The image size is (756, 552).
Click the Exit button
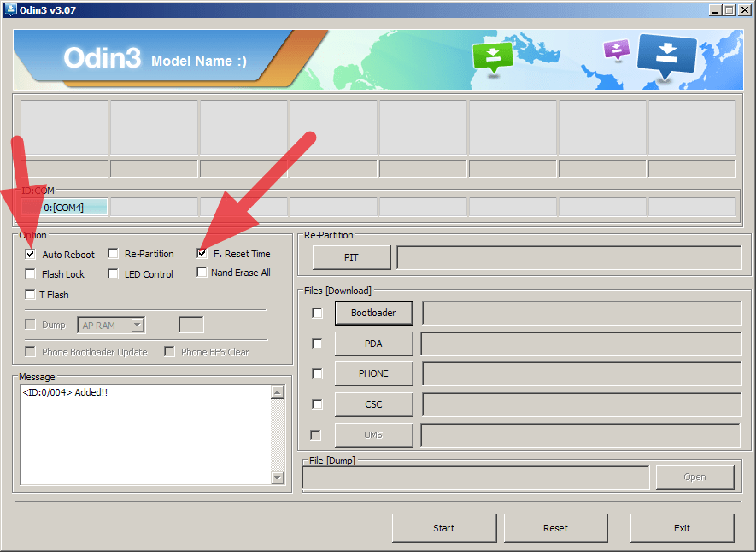pyautogui.click(x=683, y=528)
